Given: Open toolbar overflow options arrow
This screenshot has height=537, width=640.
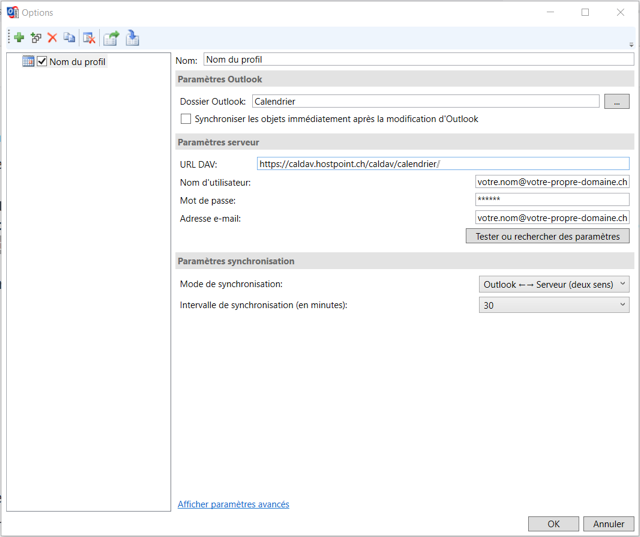Looking at the screenshot, I should 631,44.
